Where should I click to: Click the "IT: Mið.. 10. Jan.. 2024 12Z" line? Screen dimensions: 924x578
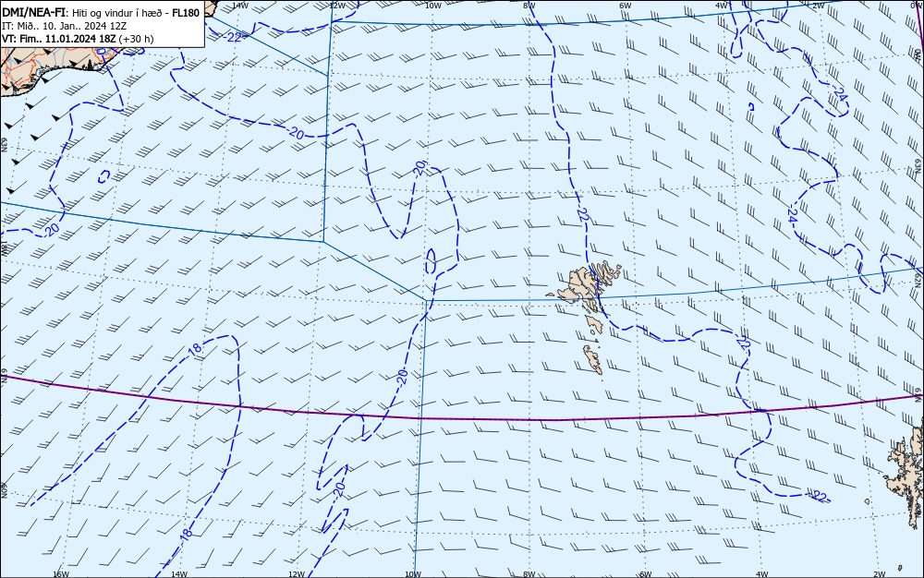click(x=65, y=26)
